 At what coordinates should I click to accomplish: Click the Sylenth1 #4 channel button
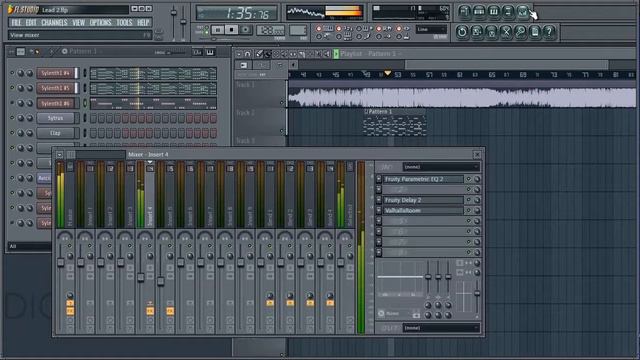tap(55, 73)
